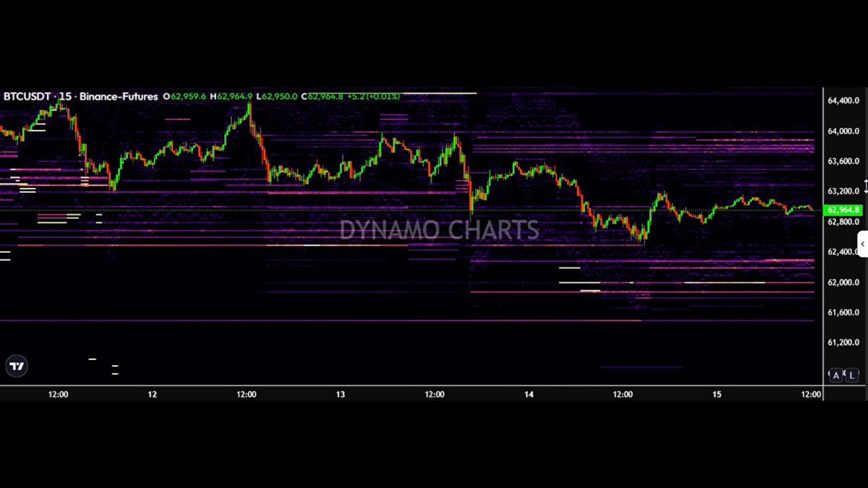Click the 62,000.0 price axis label

coord(843,283)
